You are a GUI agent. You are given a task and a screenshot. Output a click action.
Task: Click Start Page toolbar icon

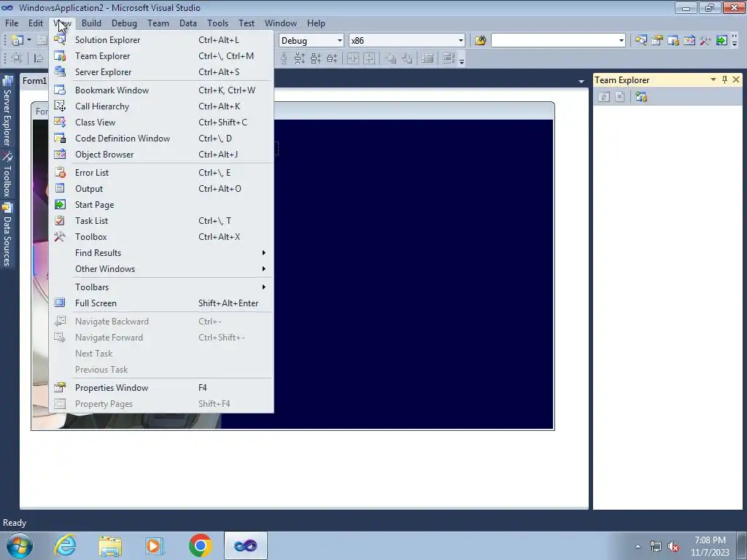(x=721, y=41)
